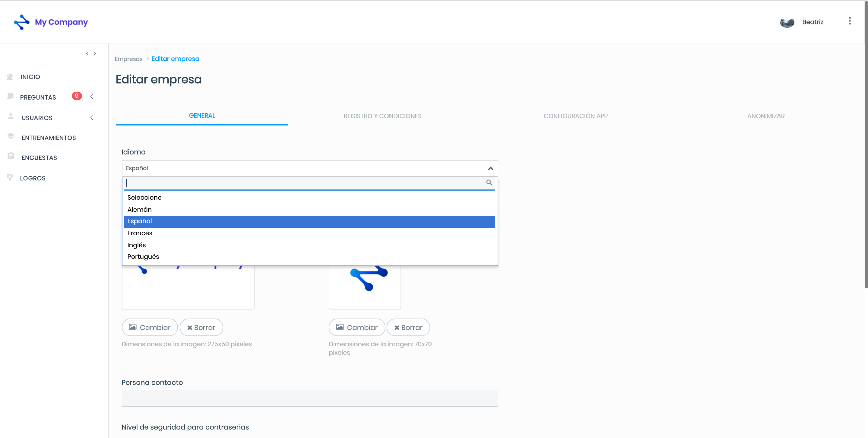Click the Preguntas notification badge
868x438 pixels.
tap(77, 96)
